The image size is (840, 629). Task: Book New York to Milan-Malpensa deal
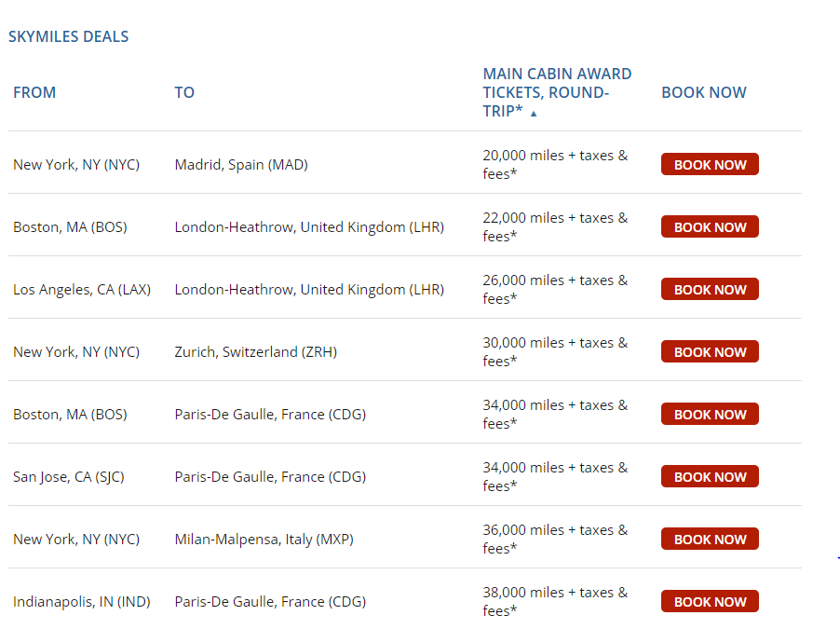(710, 540)
